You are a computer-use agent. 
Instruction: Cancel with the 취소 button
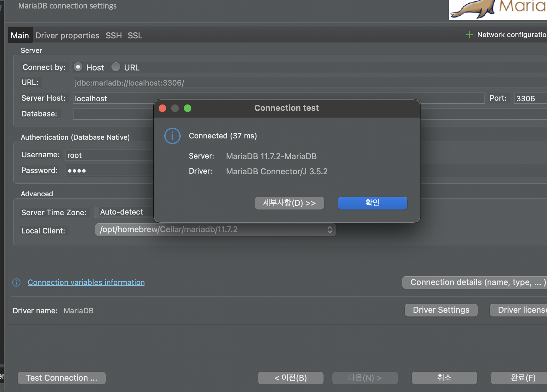[444, 378]
